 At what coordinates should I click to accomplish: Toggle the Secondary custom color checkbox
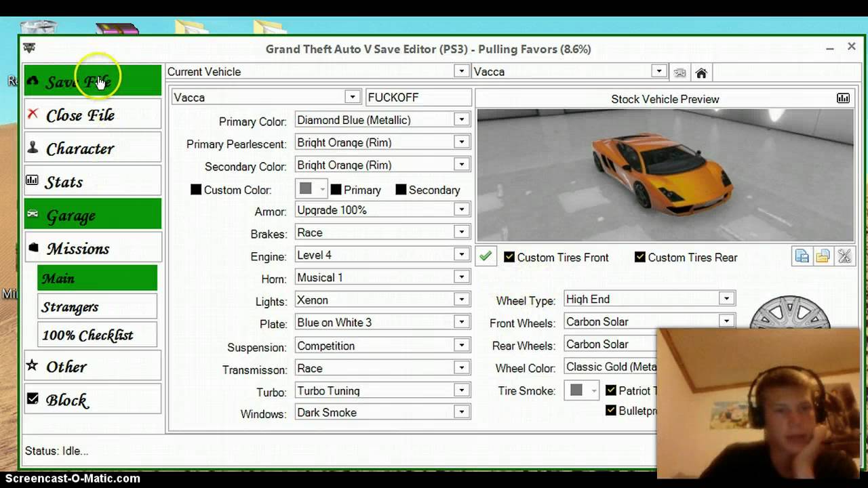coord(401,190)
